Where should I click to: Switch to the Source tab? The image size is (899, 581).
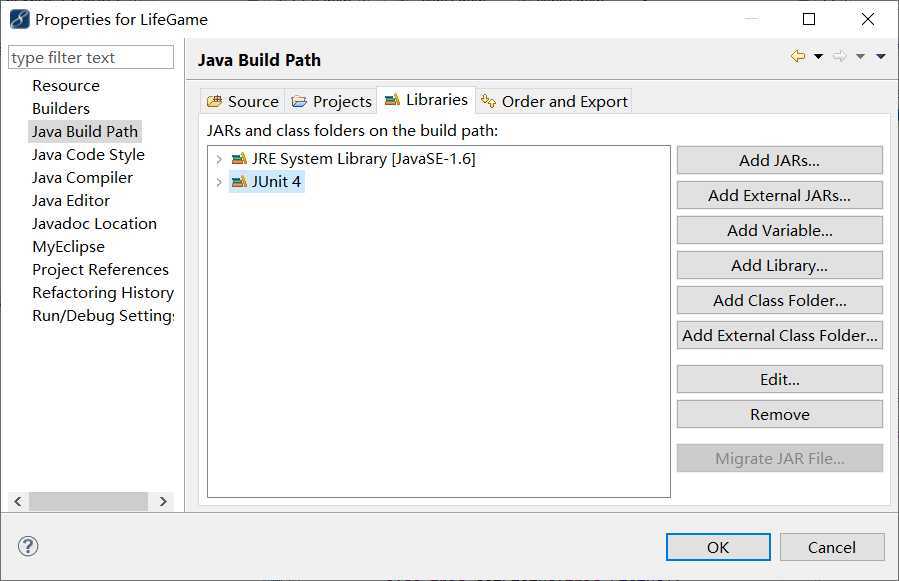point(243,102)
